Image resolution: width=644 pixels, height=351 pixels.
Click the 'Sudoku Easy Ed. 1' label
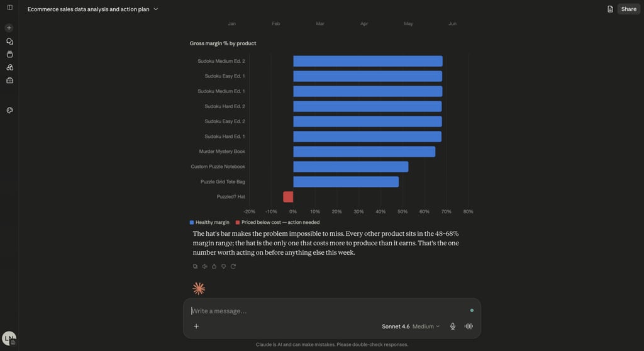click(x=225, y=76)
